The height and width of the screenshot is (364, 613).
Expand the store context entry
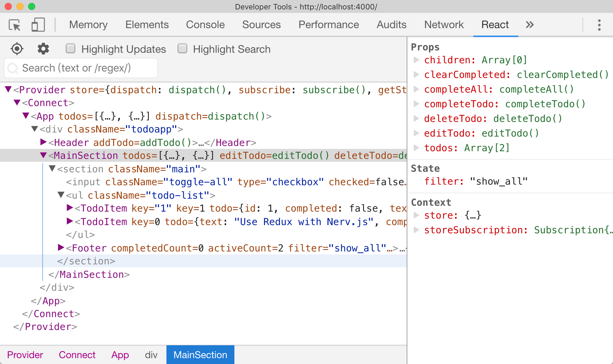(416, 215)
